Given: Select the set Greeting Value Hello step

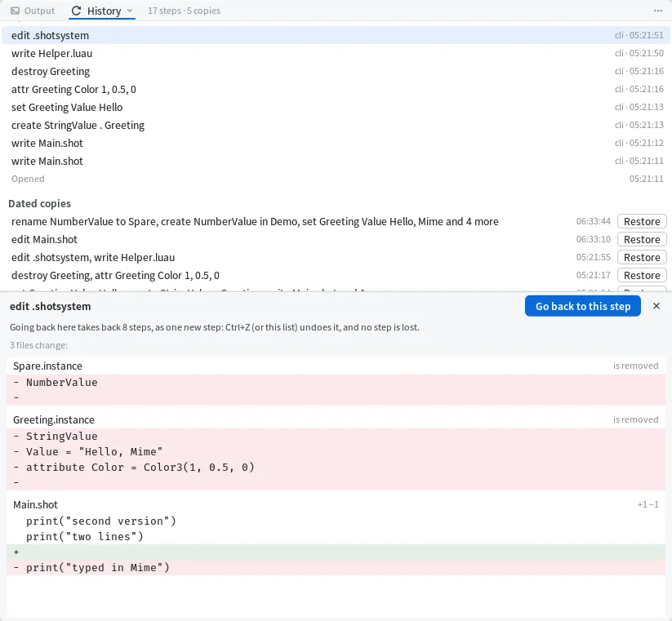Looking at the screenshot, I should pos(336,107).
